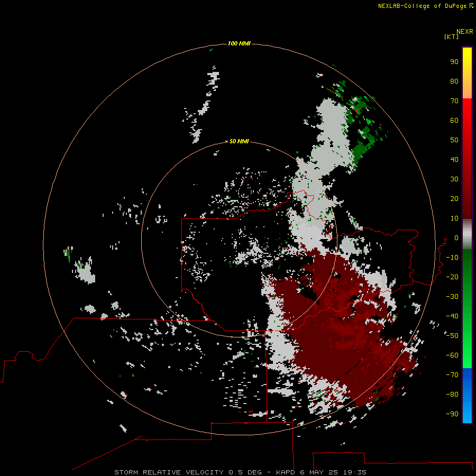
Task: Click the -60 knot scale label
Action: point(452,355)
